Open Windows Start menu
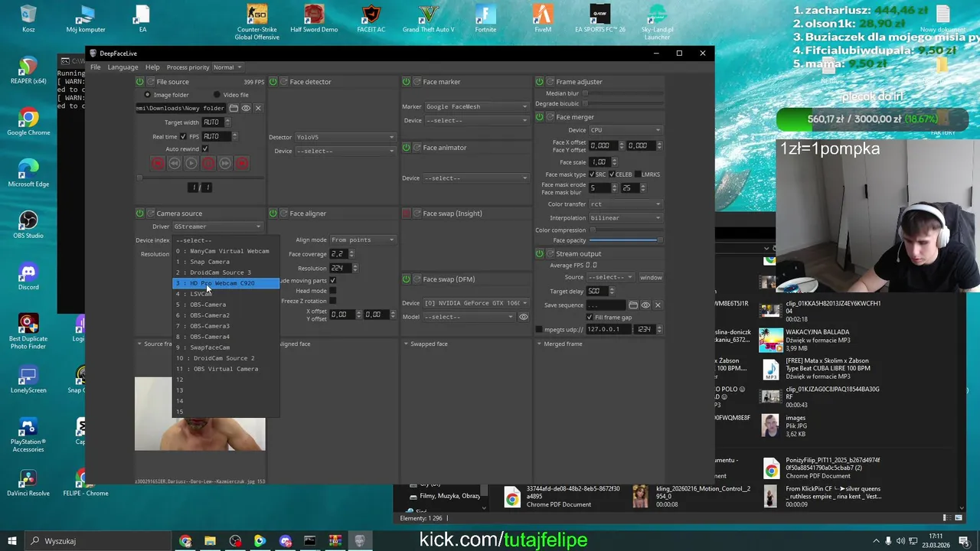 [12, 541]
